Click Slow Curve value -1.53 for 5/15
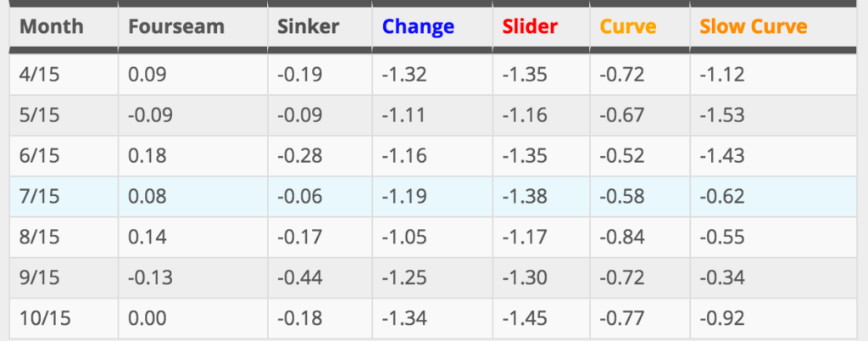This screenshot has width=868, height=341. pyautogui.click(x=722, y=115)
